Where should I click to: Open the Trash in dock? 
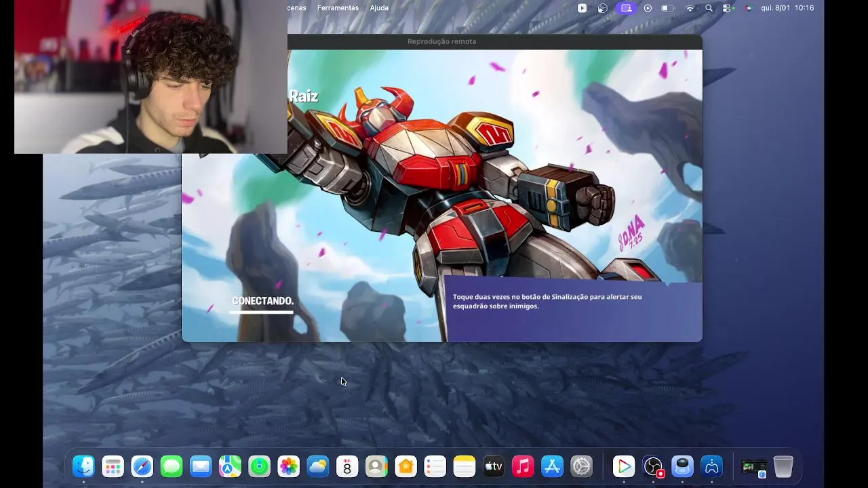click(x=783, y=466)
